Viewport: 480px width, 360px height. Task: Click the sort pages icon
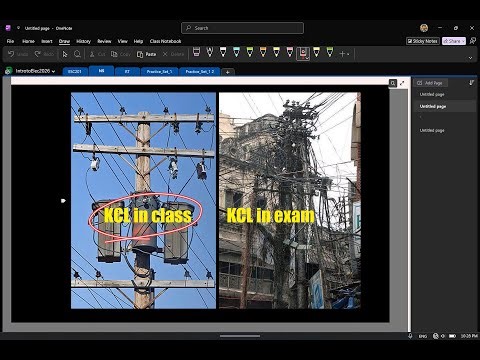click(x=471, y=83)
